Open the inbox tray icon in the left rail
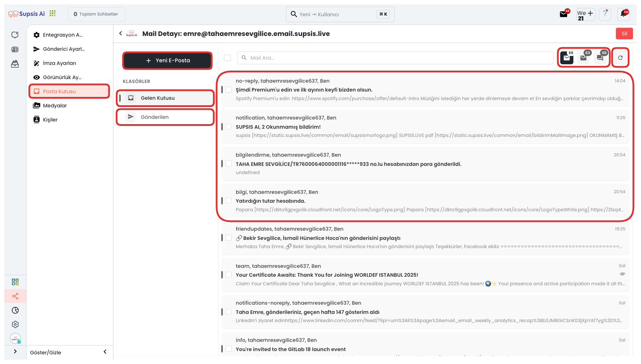Screen dimensions: 641x364 [x=15, y=64]
